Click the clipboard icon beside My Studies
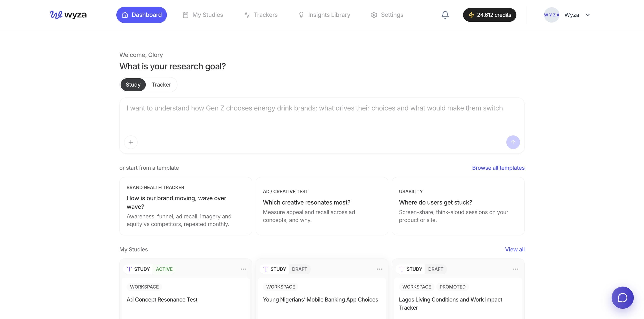 point(185,15)
